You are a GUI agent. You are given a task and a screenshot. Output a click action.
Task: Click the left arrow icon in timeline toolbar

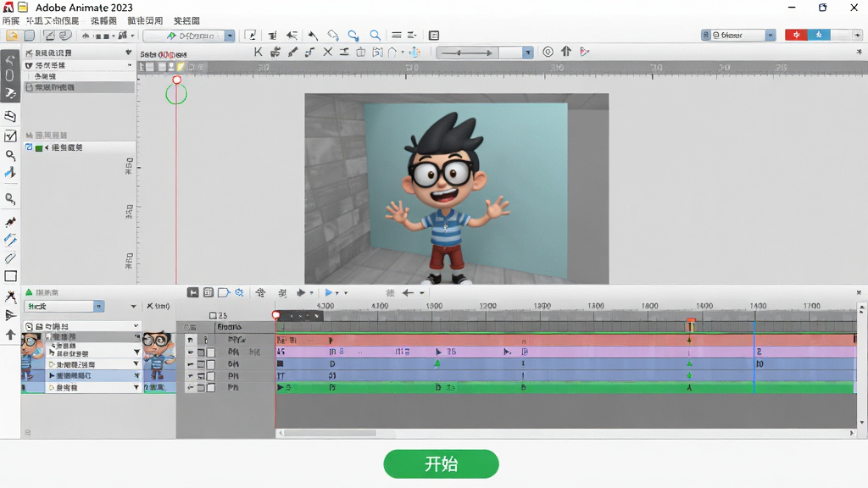(408, 292)
